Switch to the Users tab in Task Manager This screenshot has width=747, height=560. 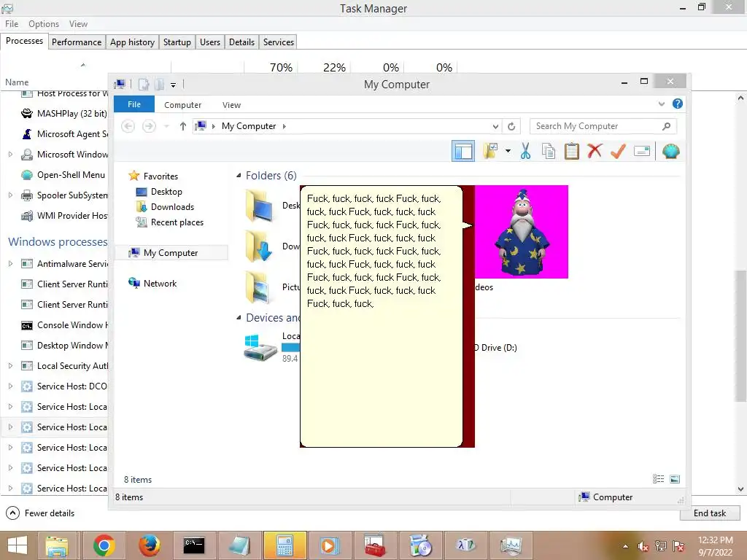(x=209, y=42)
